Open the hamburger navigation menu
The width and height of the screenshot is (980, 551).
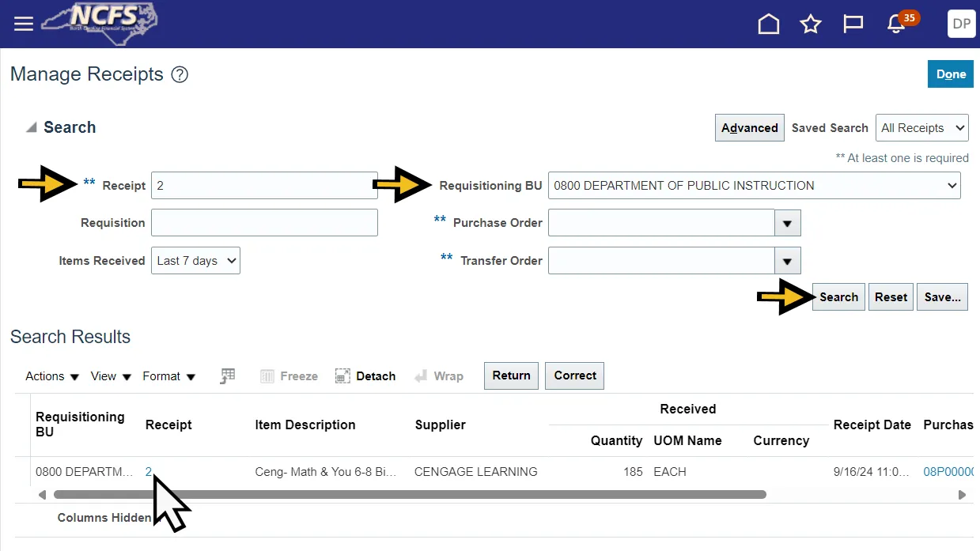(24, 24)
